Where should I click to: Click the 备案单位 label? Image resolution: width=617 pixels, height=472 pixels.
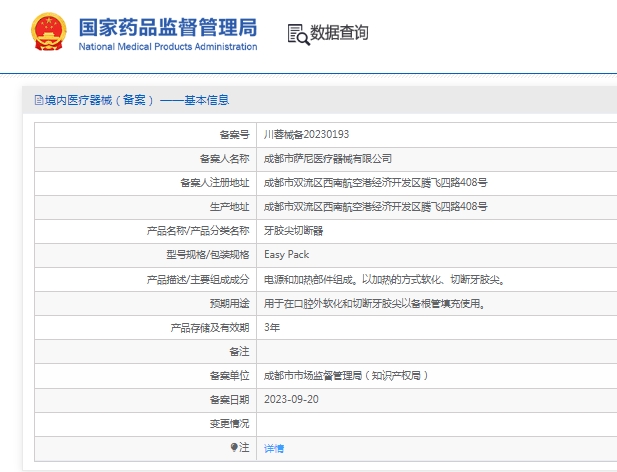pyautogui.click(x=229, y=376)
